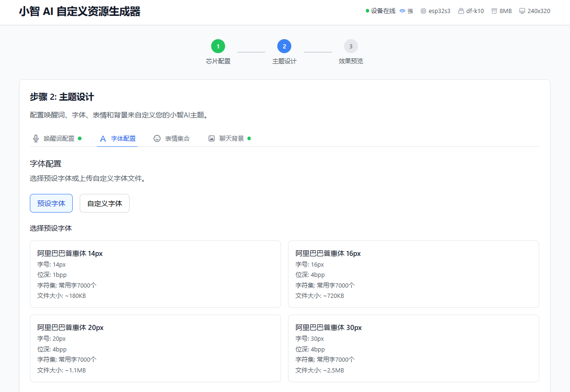Click 文件大小: ~2.5MB text
Screen dimensions: 570x392
pyautogui.click(x=320, y=370)
